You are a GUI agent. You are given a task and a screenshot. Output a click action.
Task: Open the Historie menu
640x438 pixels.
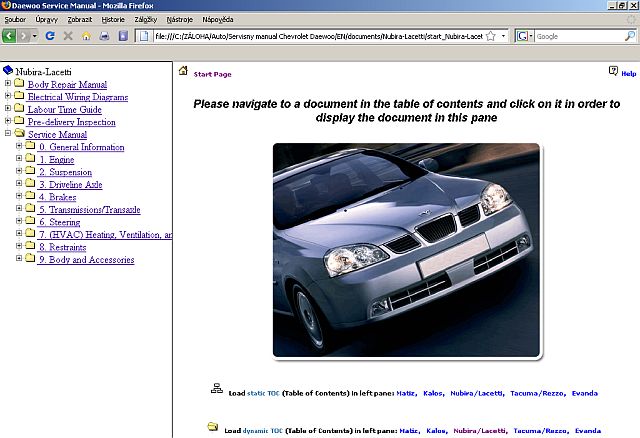113,20
